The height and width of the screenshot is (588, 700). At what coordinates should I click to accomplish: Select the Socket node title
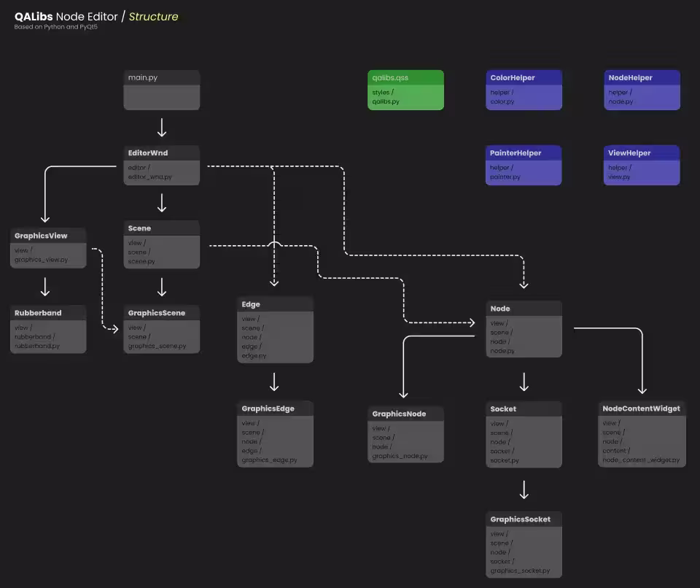pos(503,409)
